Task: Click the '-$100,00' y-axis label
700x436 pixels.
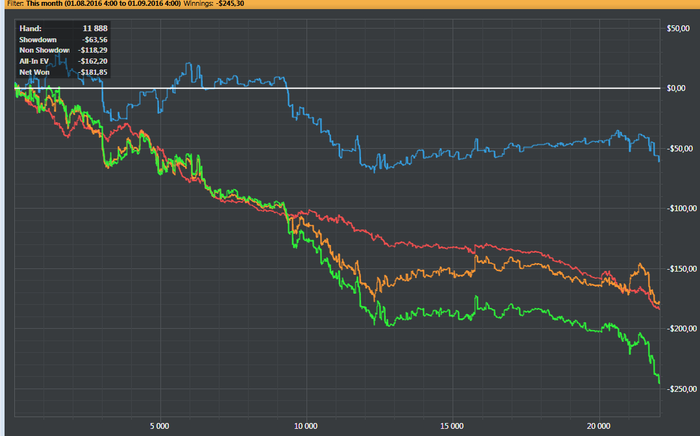Action: pyautogui.click(x=682, y=208)
